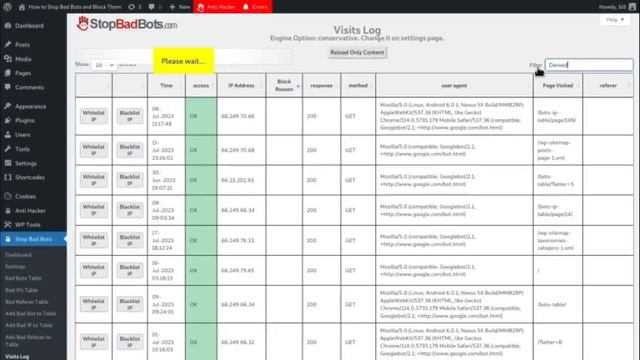Sort by the Black Reason column
The width and height of the screenshot is (640, 360).
[x=284, y=86]
